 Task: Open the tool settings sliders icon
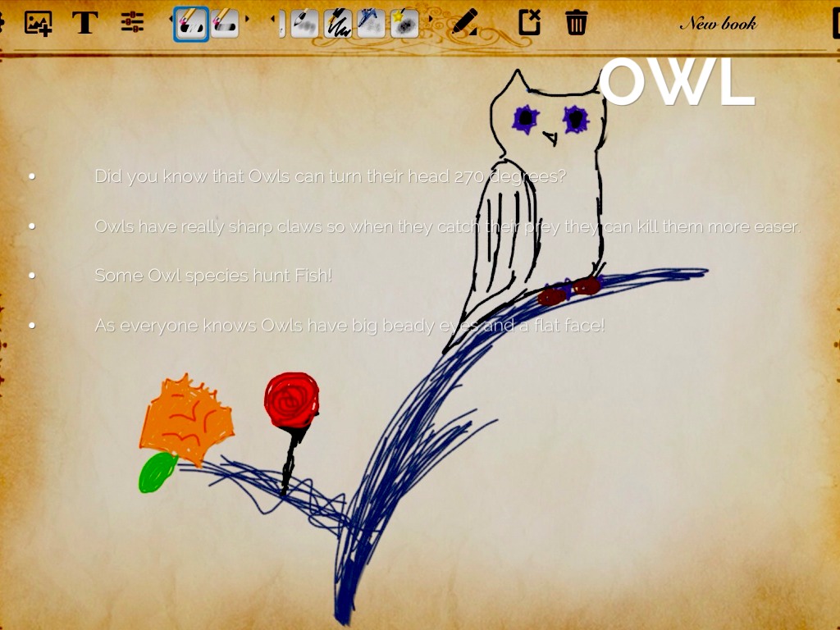tap(131, 23)
